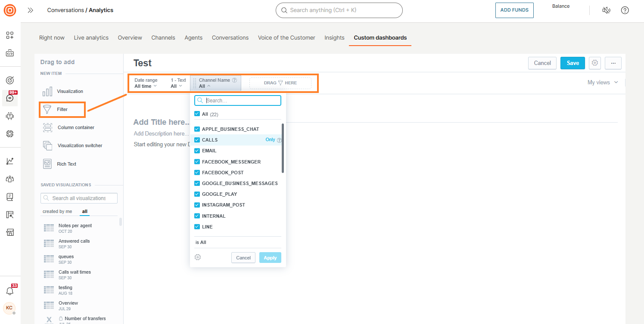The width and height of the screenshot is (644, 324).
Task: Click the contacts people icon in sidebar
Action: click(9, 179)
